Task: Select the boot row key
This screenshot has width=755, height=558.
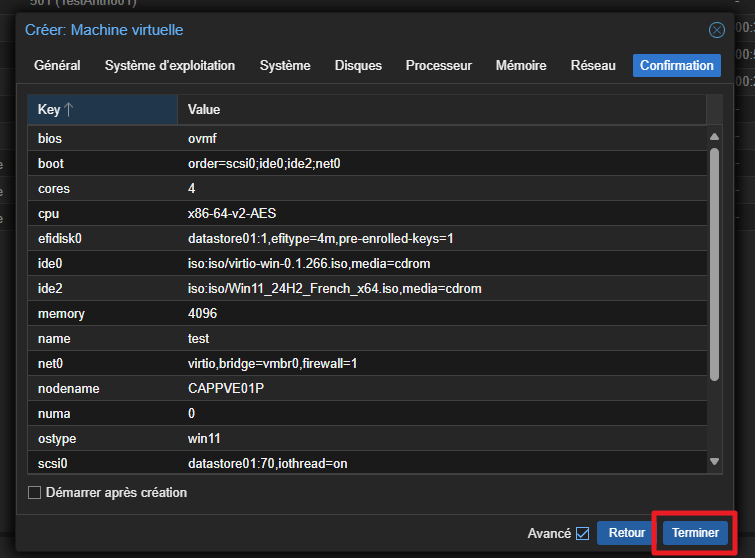Action: pos(51,164)
